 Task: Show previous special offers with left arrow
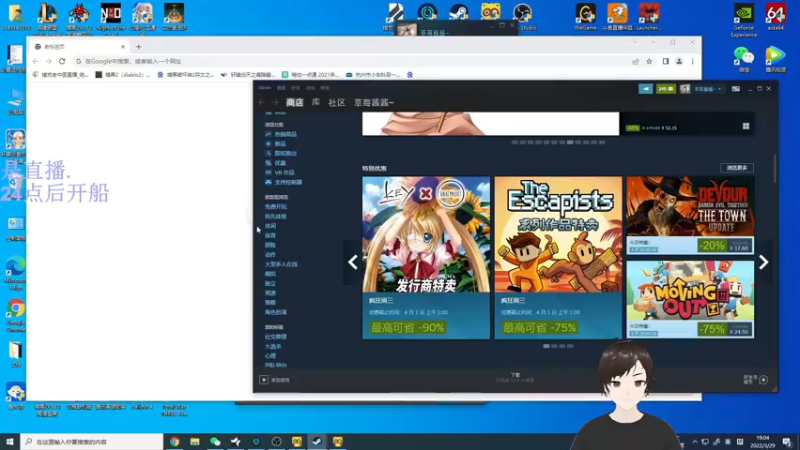click(353, 262)
